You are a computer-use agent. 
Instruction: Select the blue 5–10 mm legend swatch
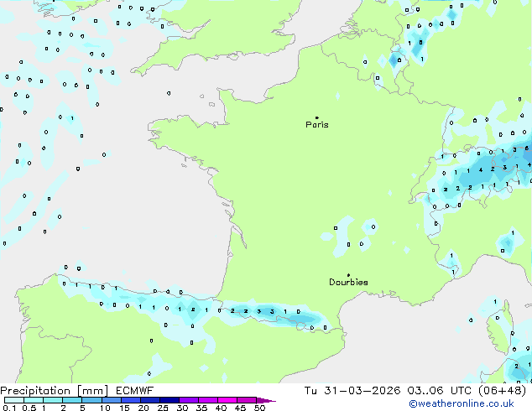click(91, 400)
